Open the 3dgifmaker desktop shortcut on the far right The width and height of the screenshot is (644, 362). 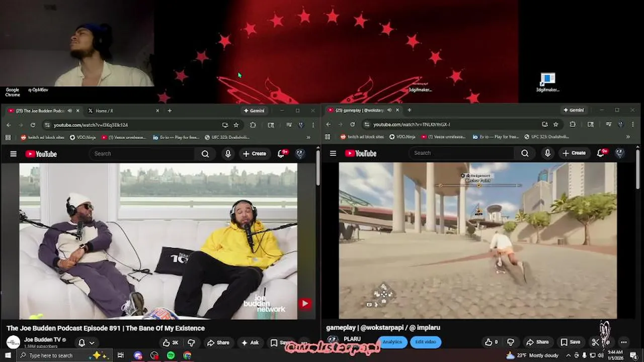(547, 82)
